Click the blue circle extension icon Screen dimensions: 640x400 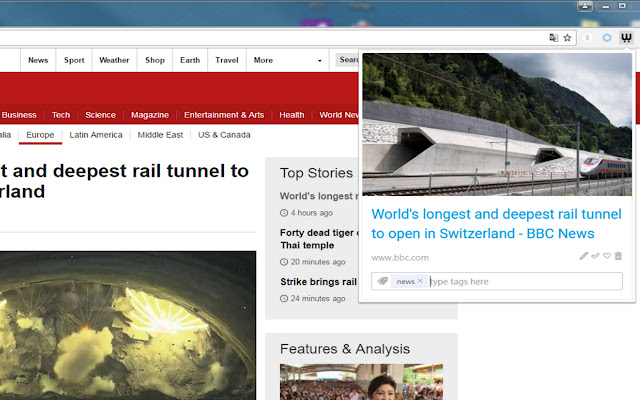tap(607, 38)
